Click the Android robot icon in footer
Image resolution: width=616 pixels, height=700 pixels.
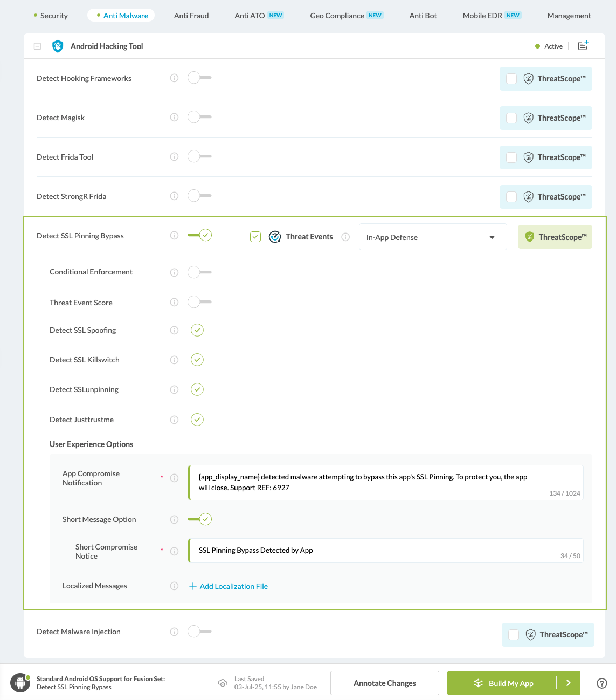(20, 683)
